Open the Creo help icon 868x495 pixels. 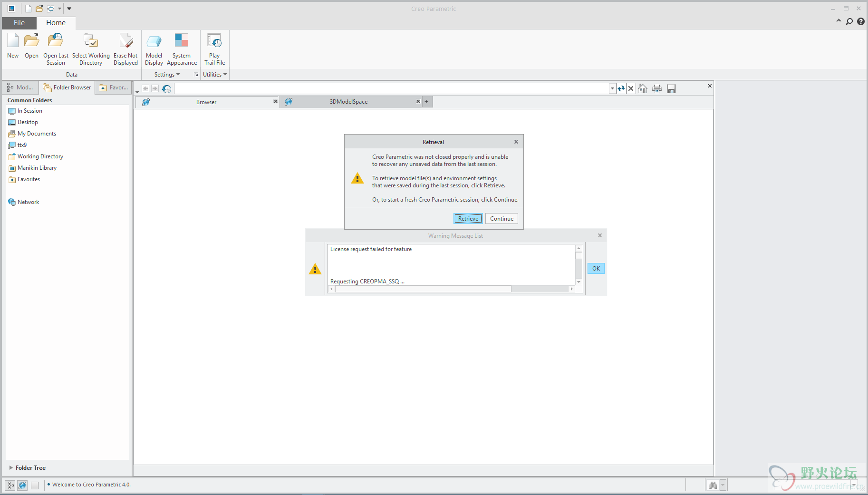[x=861, y=21]
